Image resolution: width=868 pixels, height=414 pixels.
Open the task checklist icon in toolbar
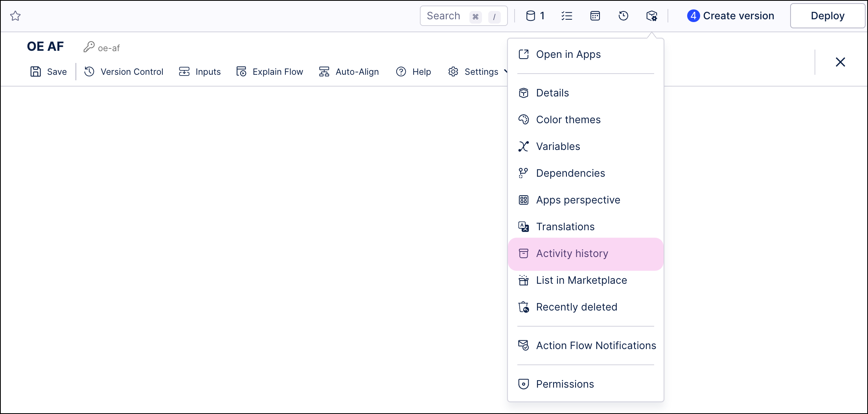[567, 16]
